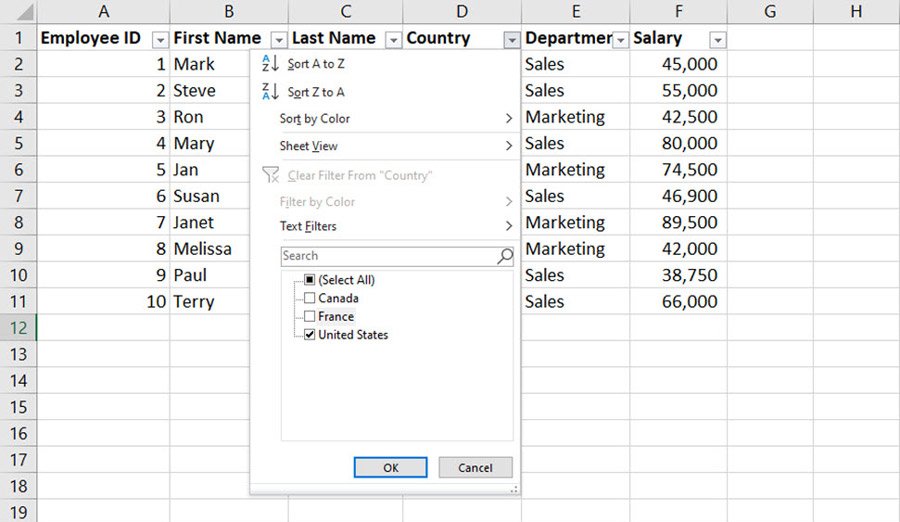Click the Country filter dropdown button
The width and height of the screenshot is (900, 522).
pos(512,40)
